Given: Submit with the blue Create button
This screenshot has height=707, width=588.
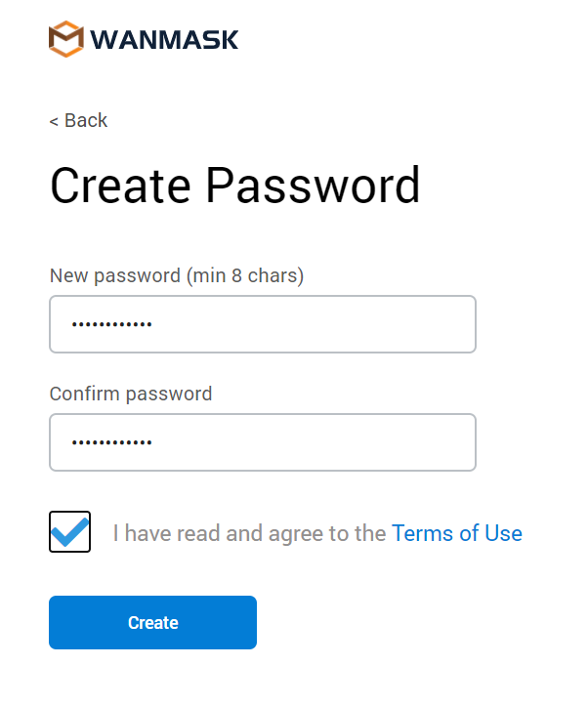Looking at the screenshot, I should [153, 623].
